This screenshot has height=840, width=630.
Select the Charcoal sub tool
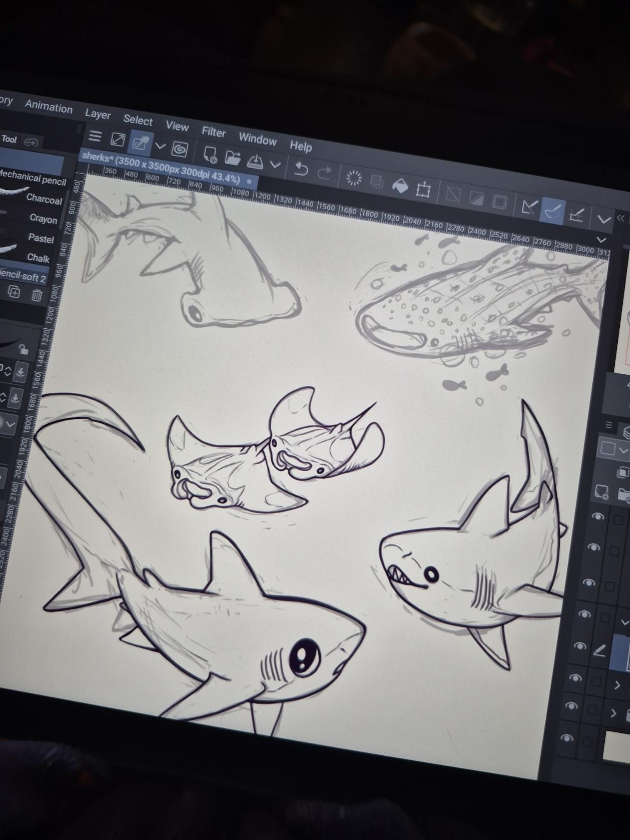[44, 199]
